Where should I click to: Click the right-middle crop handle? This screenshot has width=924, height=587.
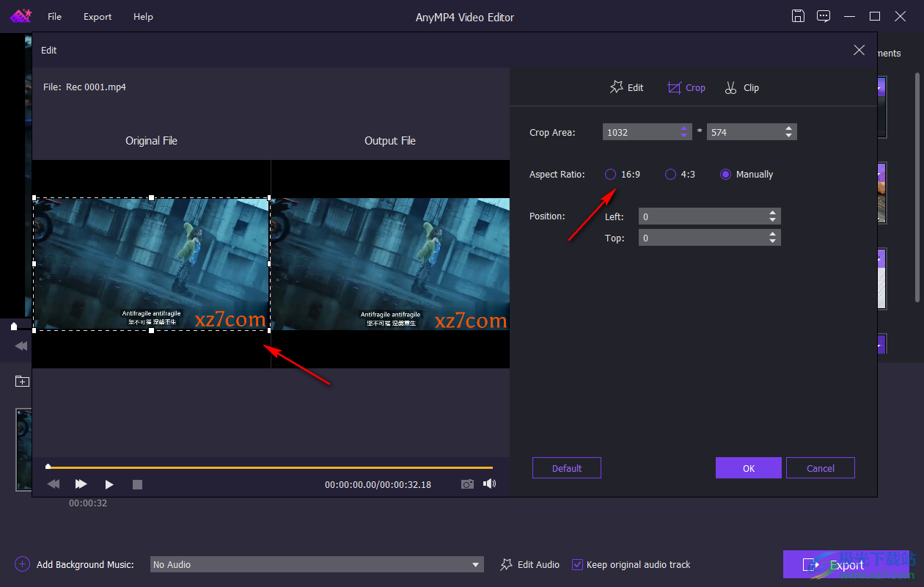point(269,263)
